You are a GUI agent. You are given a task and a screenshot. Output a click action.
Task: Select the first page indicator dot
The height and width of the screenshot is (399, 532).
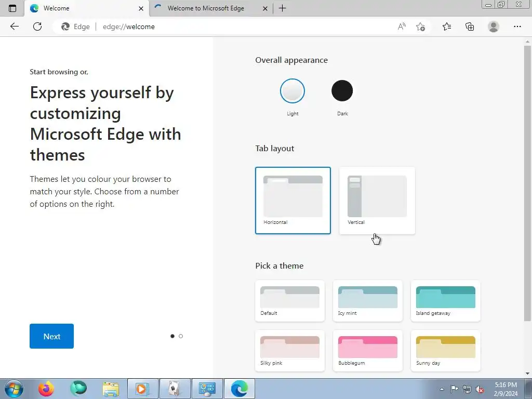point(172,336)
